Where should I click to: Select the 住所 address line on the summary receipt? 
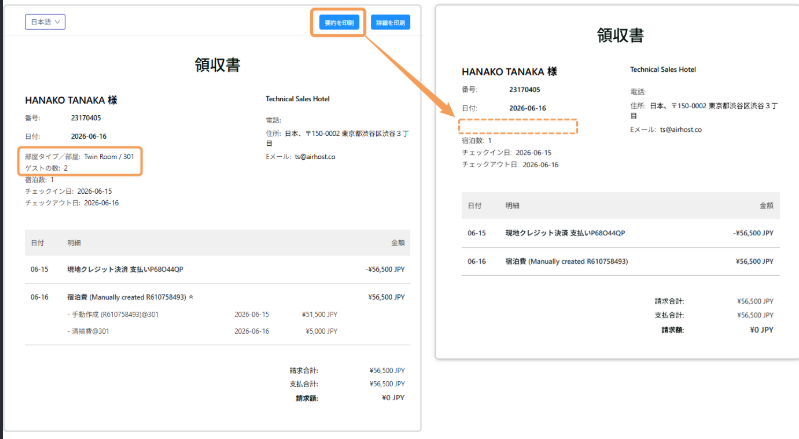704,111
